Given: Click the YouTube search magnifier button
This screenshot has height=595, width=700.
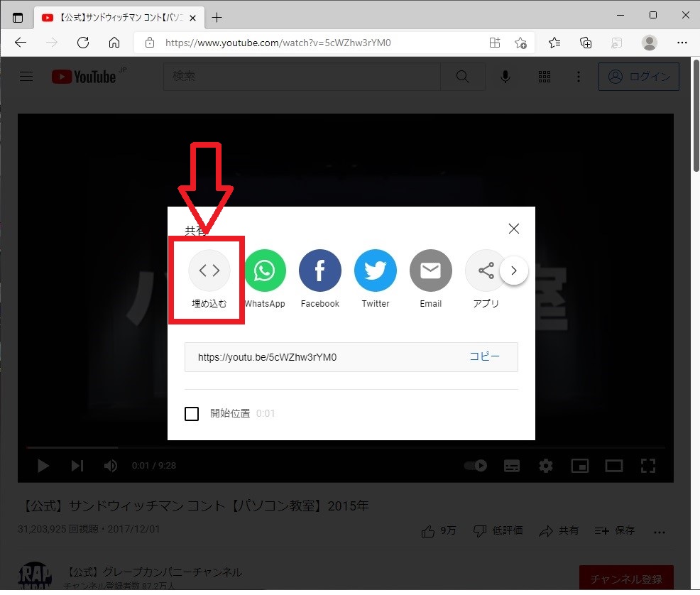Looking at the screenshot, I should point(462,77).
